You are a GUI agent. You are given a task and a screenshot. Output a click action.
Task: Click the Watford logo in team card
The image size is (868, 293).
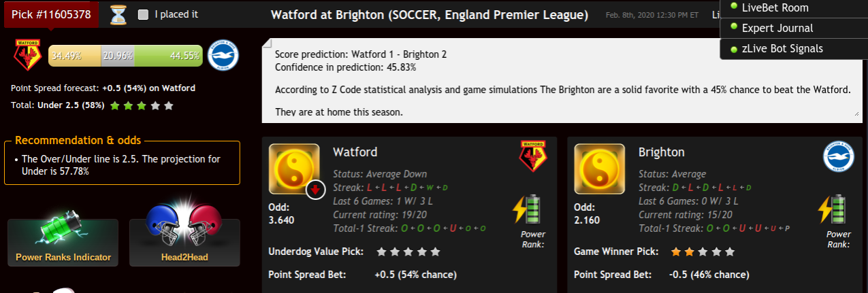coord(534,156)
